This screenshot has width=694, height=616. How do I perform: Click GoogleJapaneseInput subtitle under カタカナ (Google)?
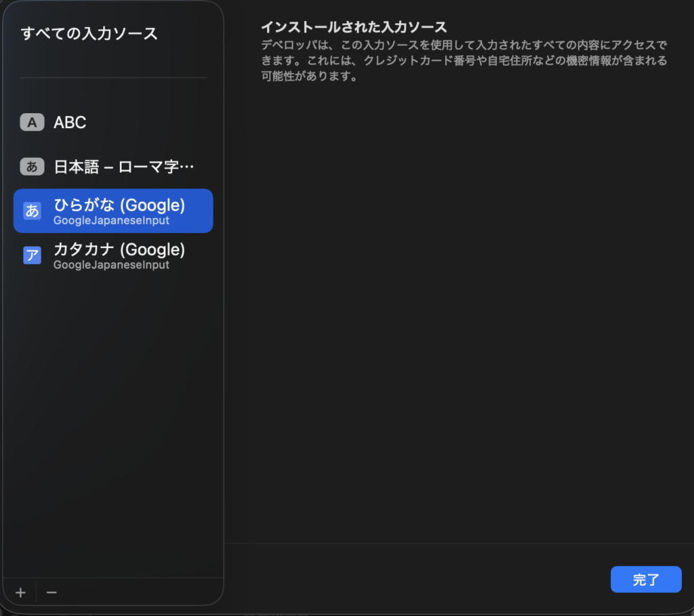tap(111, 265)
